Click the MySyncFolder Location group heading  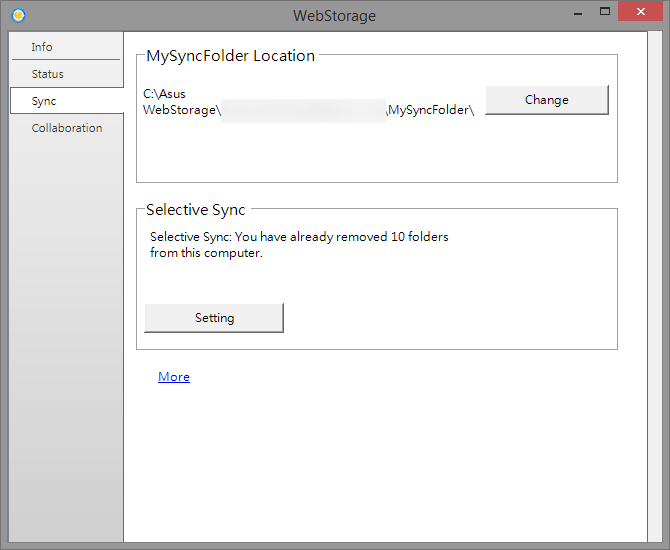click(x=230, y=56)
